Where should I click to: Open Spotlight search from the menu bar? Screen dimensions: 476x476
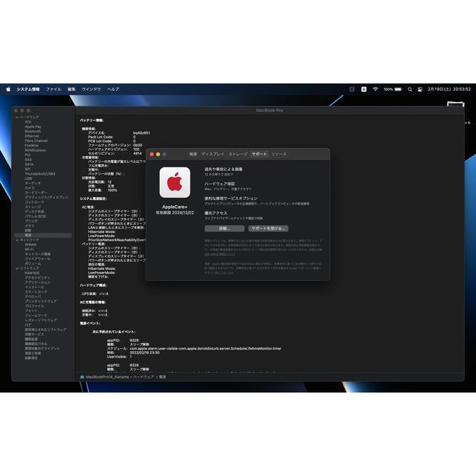pyautogui.click(x=410, y=89)
